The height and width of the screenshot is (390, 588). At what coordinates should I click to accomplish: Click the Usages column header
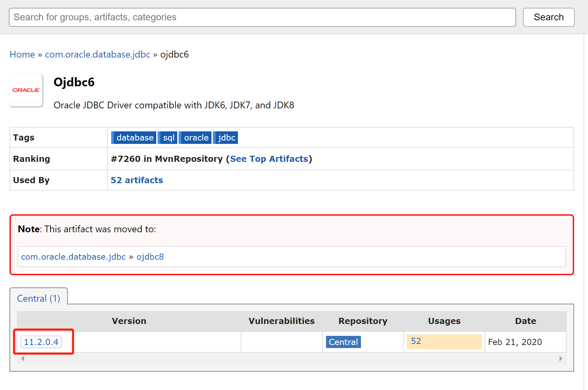tap(444, 321)
